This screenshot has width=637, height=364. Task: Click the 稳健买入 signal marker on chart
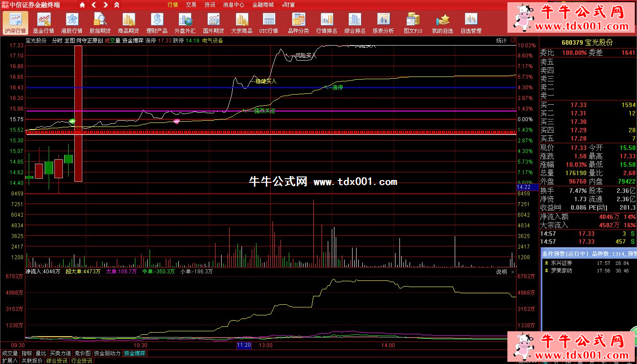(x=266, y=81)
